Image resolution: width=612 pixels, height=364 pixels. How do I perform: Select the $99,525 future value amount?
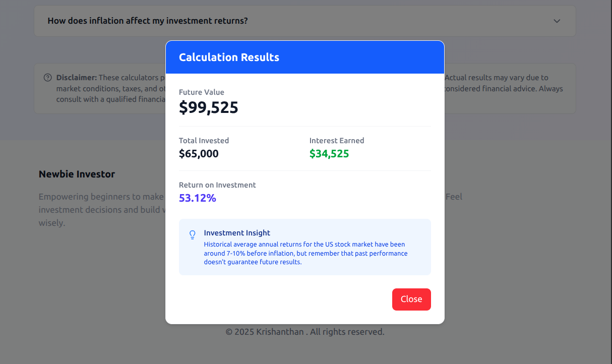(x=208, y=107)
